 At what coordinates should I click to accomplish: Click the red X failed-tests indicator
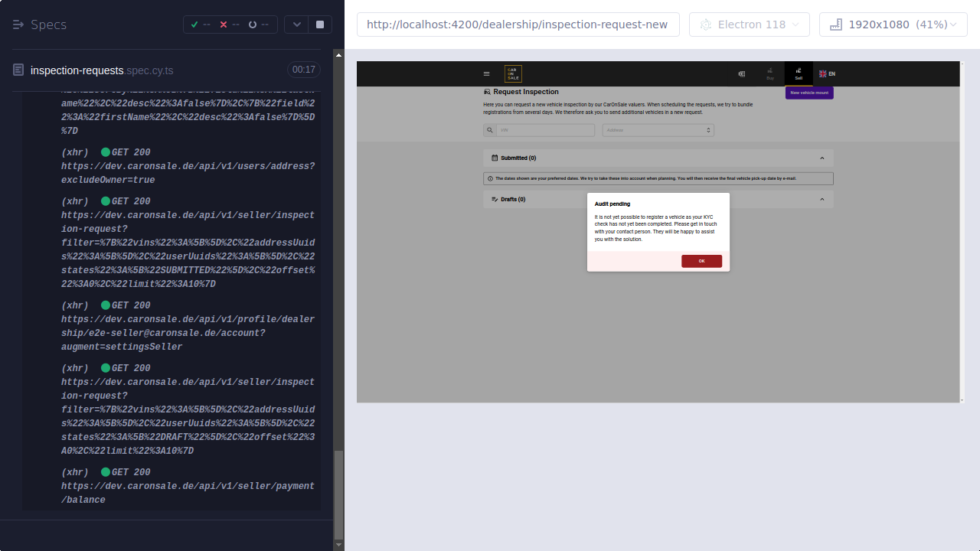coord(224,24)
